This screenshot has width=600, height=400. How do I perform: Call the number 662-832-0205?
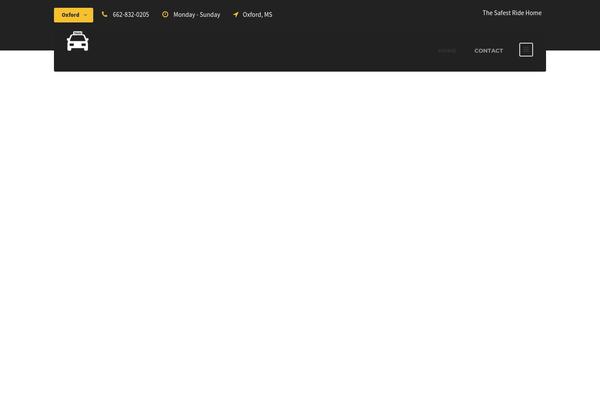[x=130, y=15]
